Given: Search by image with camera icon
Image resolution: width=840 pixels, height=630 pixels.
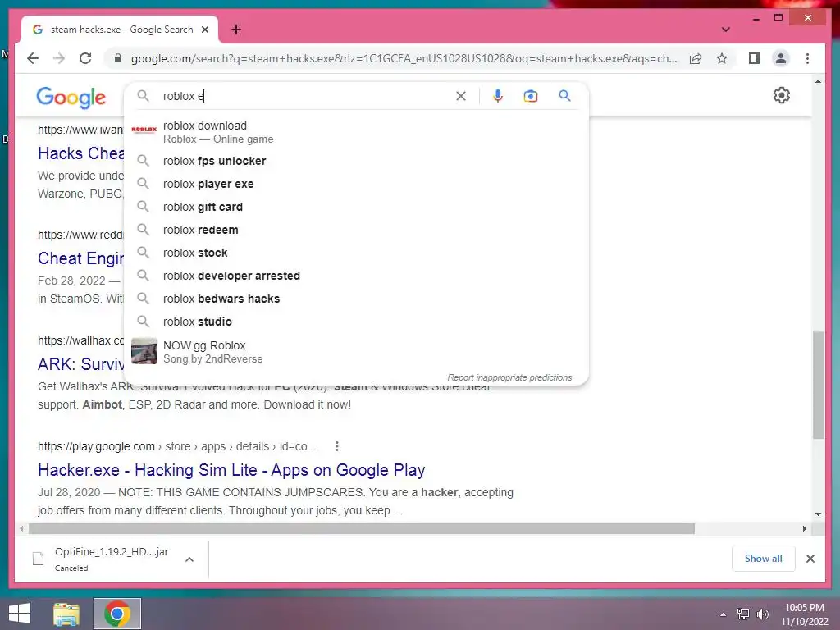Looking at the screenshot, I should click(531, 96).
